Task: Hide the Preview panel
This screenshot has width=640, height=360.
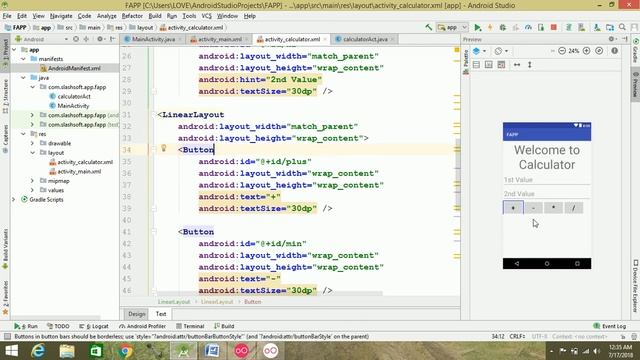Action: click(625, 39)
